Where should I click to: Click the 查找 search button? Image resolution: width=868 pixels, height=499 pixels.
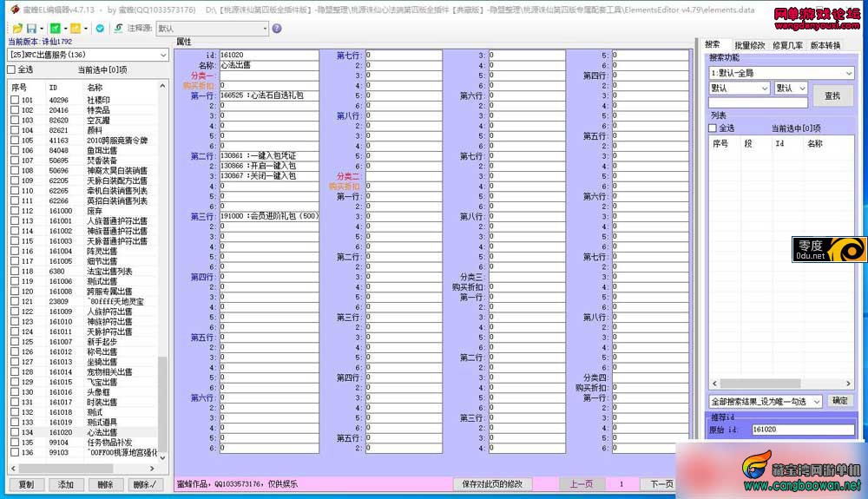(x=832, y=95)
